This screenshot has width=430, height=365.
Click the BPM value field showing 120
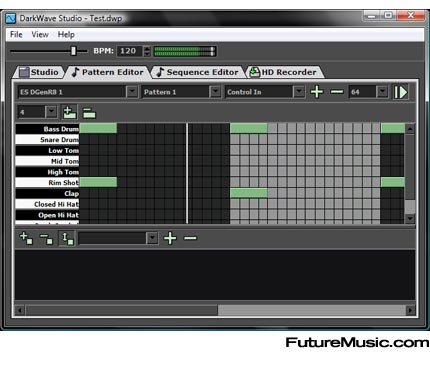pos(130,51)
